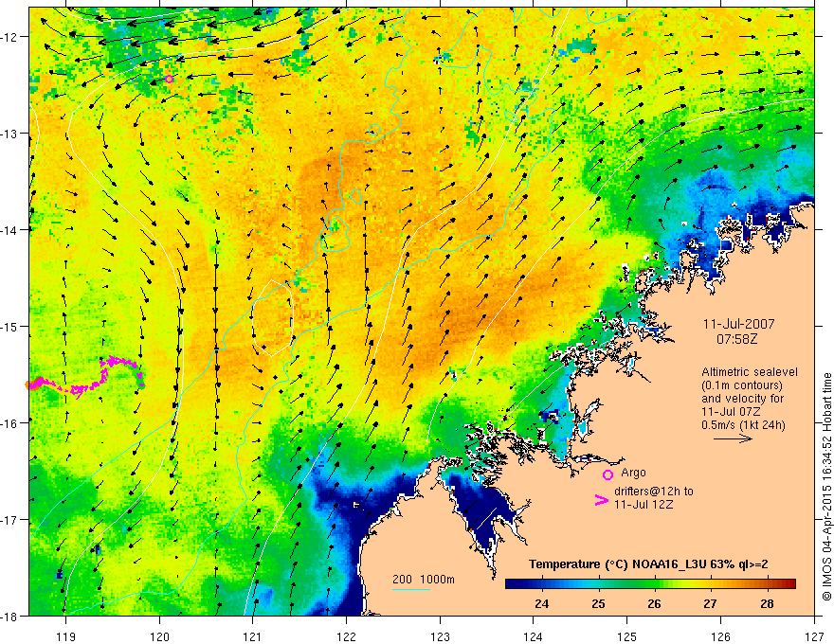Click the Argo float marker near latitude -12.5

click(169, 80)
